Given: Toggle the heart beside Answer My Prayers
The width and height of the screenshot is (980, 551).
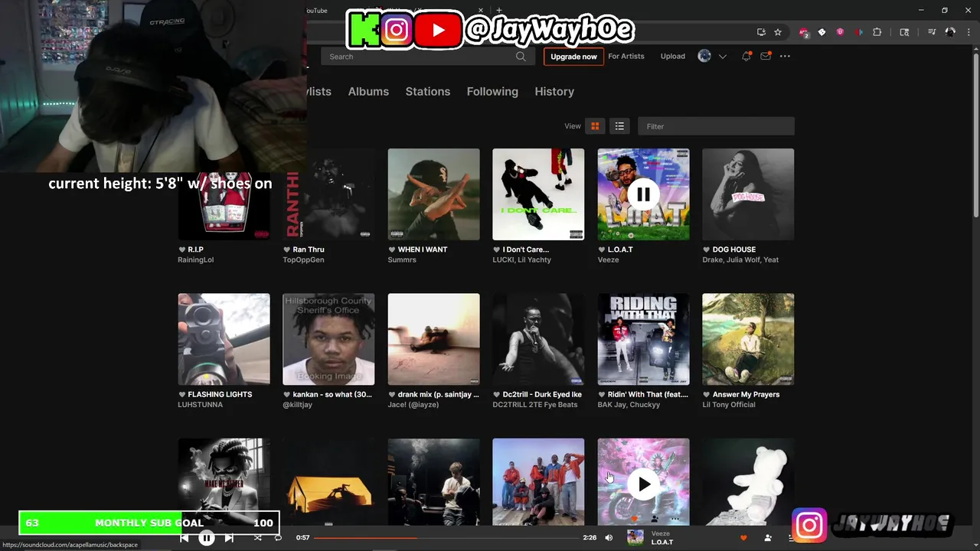Looking at the screenshot, I should [x=706, y=395].
